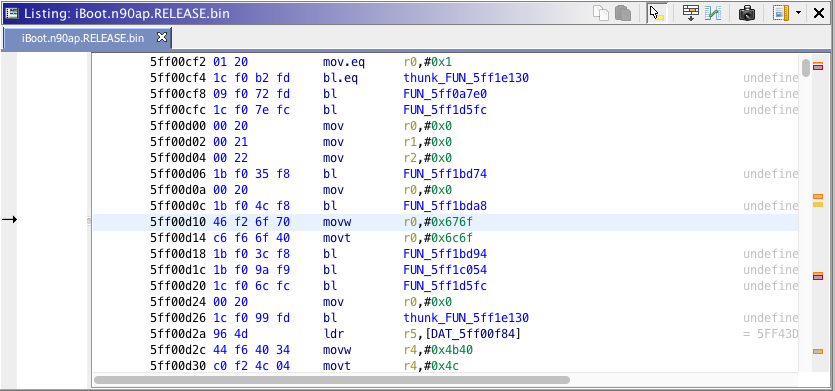Click thumb of the vertical scrollbar

coord(806,68)
